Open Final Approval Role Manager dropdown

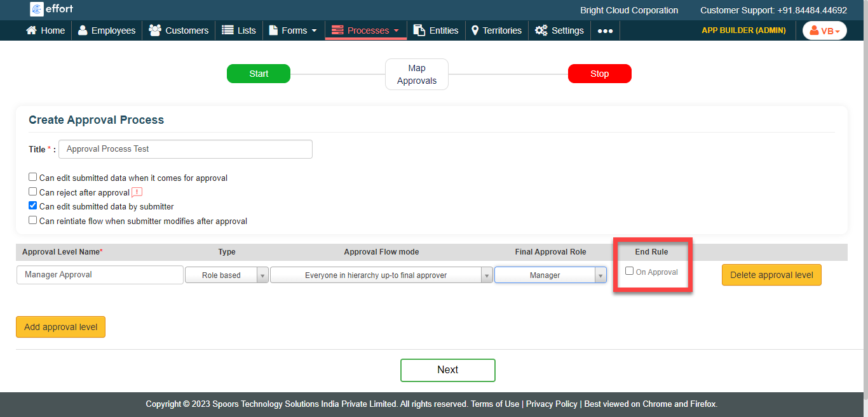tap(550, 275)
